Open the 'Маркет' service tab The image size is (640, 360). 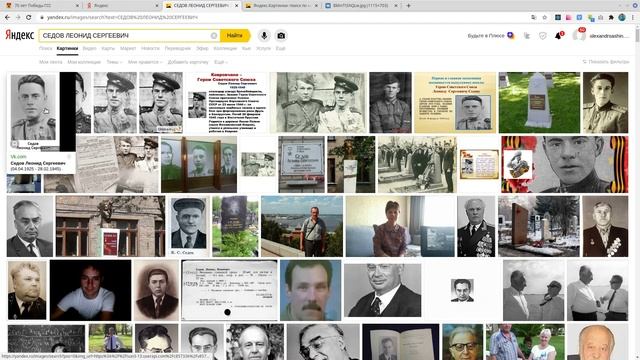click(128, 48)
